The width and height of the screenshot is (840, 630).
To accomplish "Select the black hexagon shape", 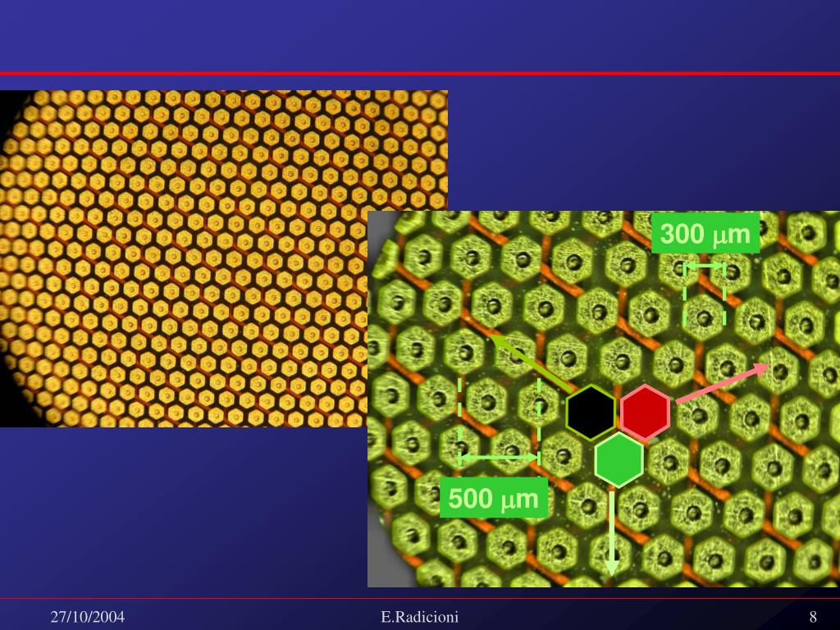I will [x=591, y=413].
